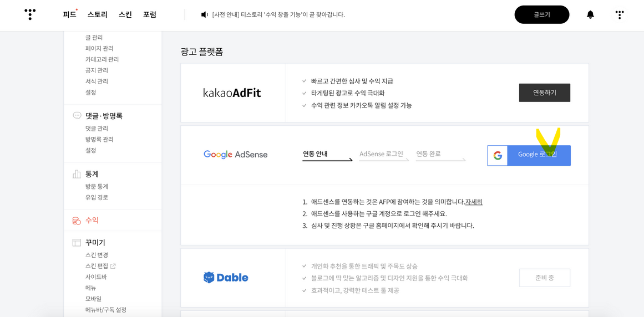Image resolution: width=644 pixels, height=317 pixels.
Task: Click the Google G logo icon
Action: pyautogui.click(x=498, y=155)
